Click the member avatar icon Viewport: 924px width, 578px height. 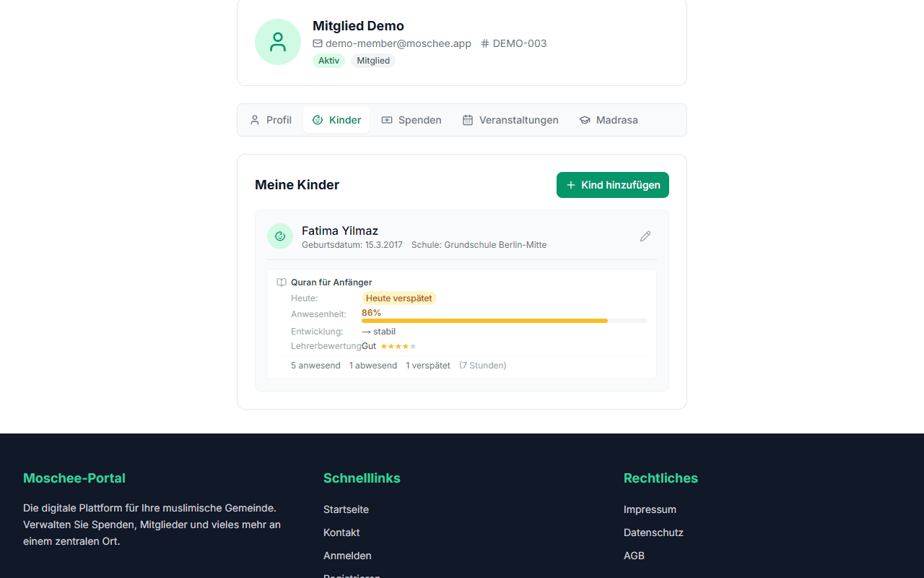[x=278, y=42]
